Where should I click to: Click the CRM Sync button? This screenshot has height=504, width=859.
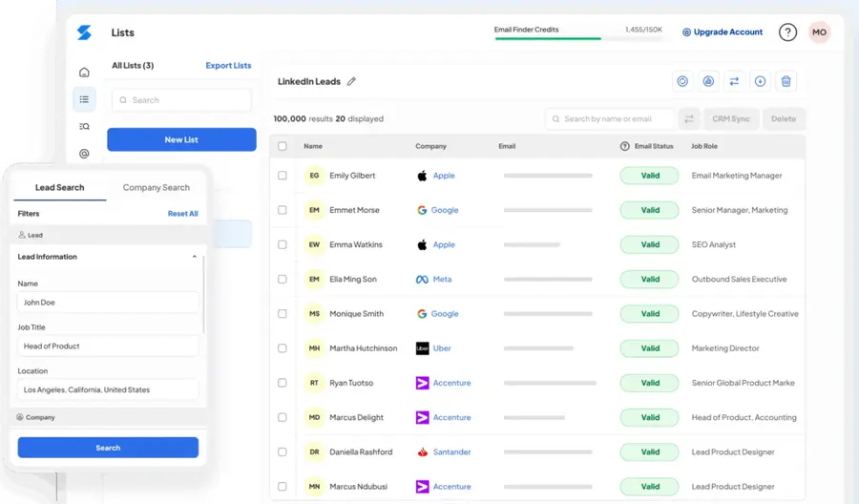click(731, 119)
